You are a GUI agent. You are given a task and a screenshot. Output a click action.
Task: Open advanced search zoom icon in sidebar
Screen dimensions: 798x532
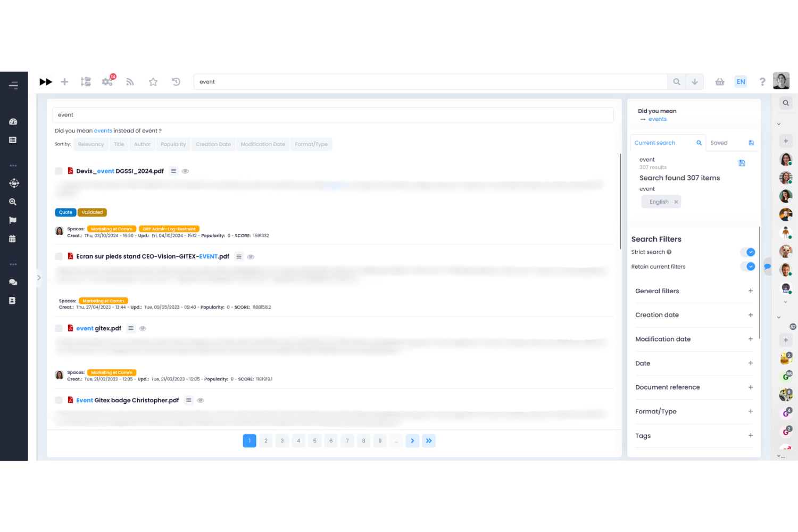click(x=13, y=202)
